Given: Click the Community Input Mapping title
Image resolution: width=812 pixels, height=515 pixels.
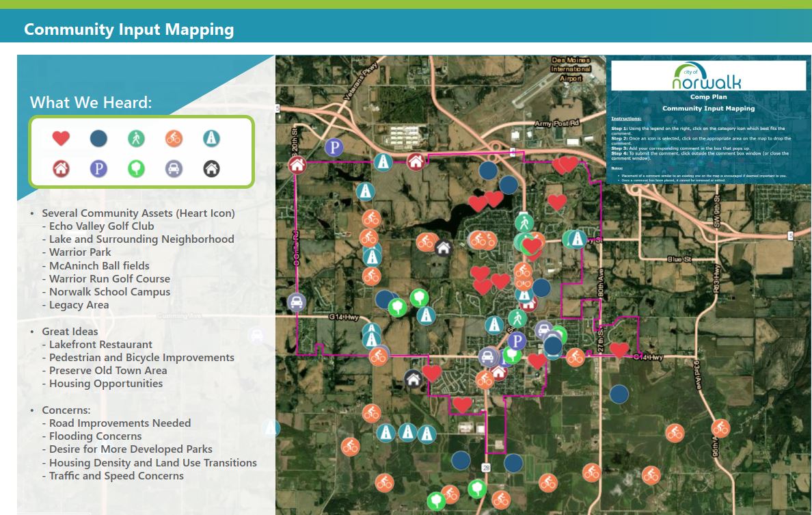Looking at the screenshot, I should pos(128,29).
